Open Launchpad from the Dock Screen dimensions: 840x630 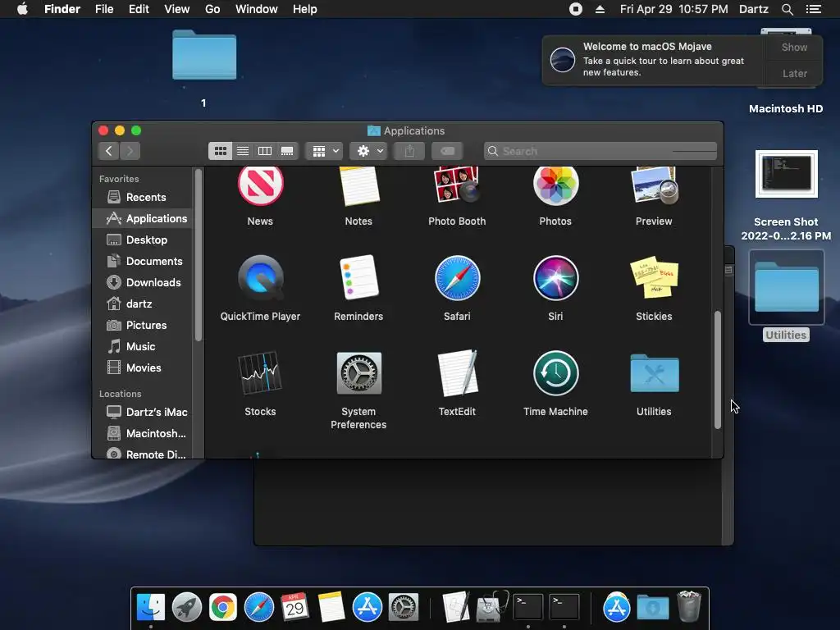[186, 607]
